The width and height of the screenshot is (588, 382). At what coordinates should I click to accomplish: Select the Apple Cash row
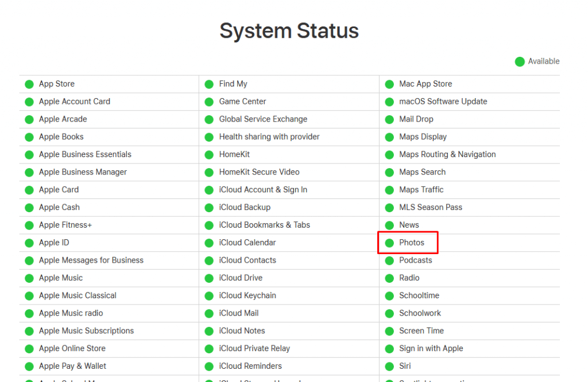[x=59, y=207]
